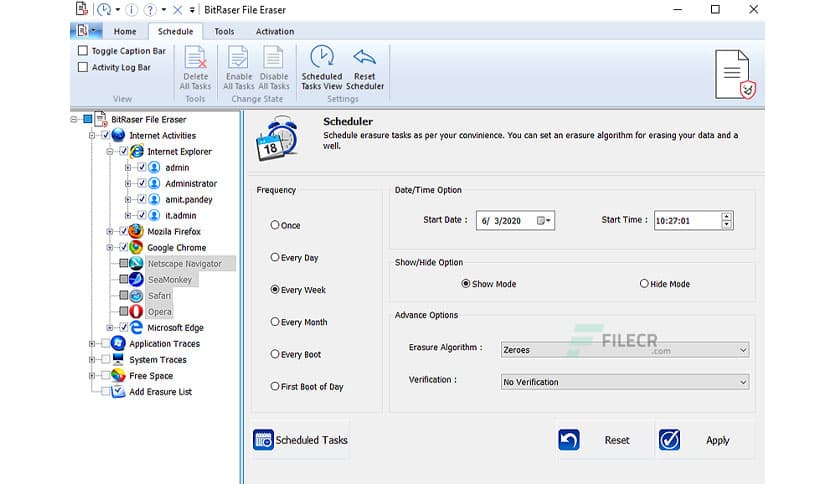Click the SeaMonkey icon in tree
836x484 pixels.
pyautogui.click(x=136, y=279)
